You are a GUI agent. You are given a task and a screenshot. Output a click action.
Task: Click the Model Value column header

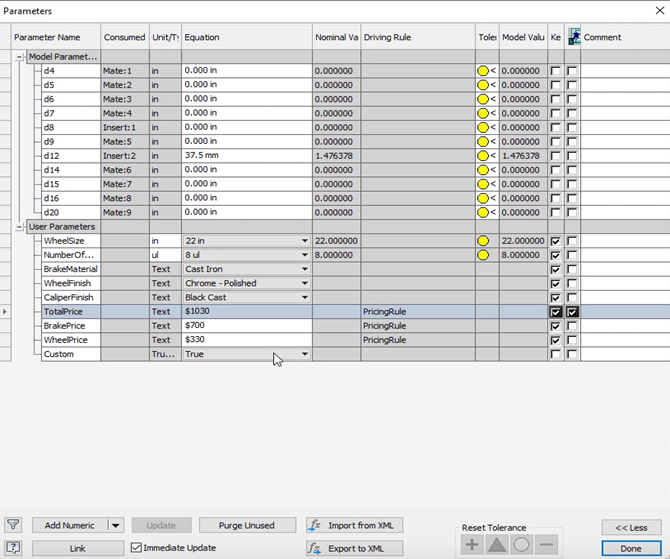[x=523, y=37]
